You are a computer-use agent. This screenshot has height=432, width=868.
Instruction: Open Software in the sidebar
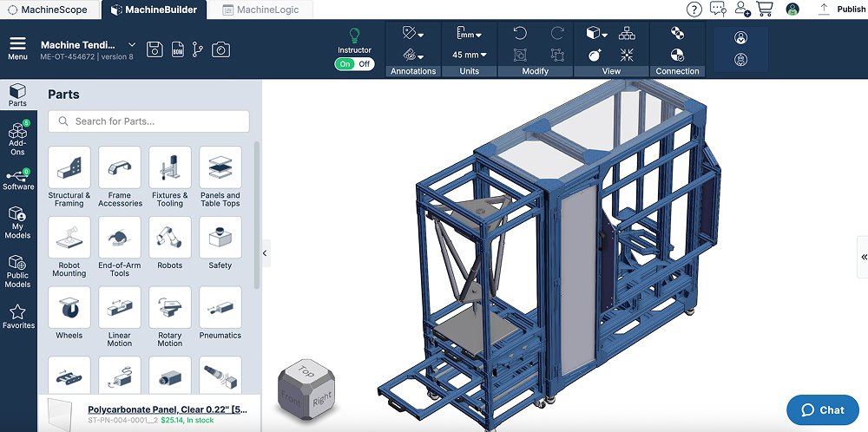17,180
